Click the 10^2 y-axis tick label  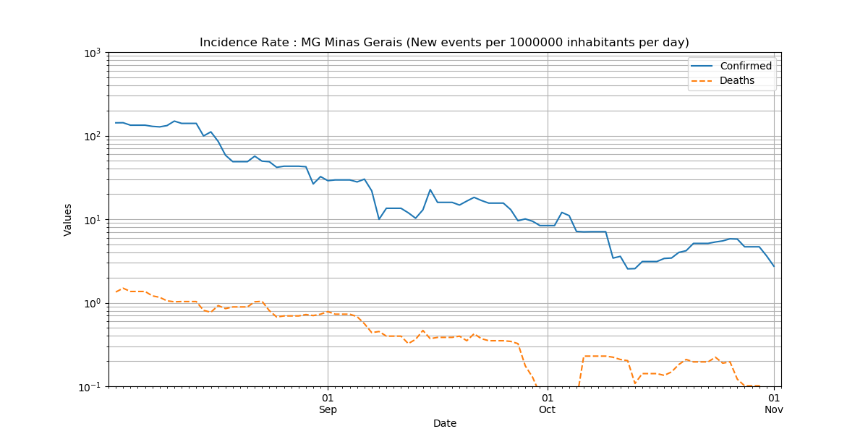94,137
